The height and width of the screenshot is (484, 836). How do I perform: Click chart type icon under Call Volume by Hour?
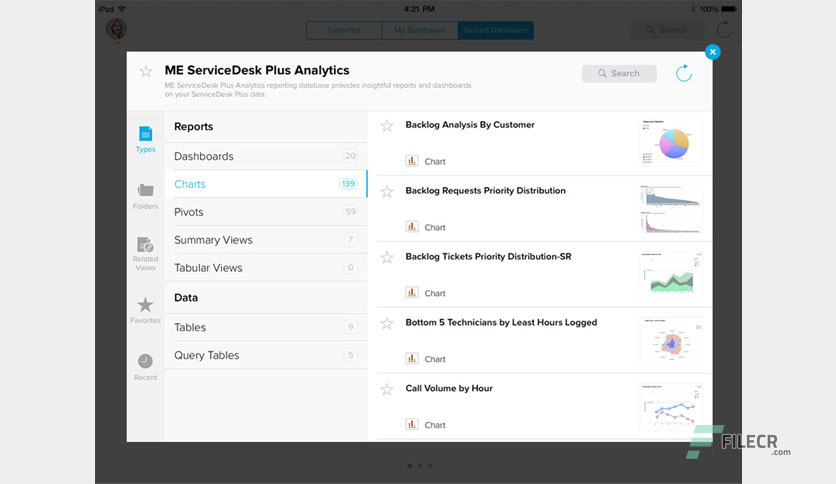click(x=412, y=424)
